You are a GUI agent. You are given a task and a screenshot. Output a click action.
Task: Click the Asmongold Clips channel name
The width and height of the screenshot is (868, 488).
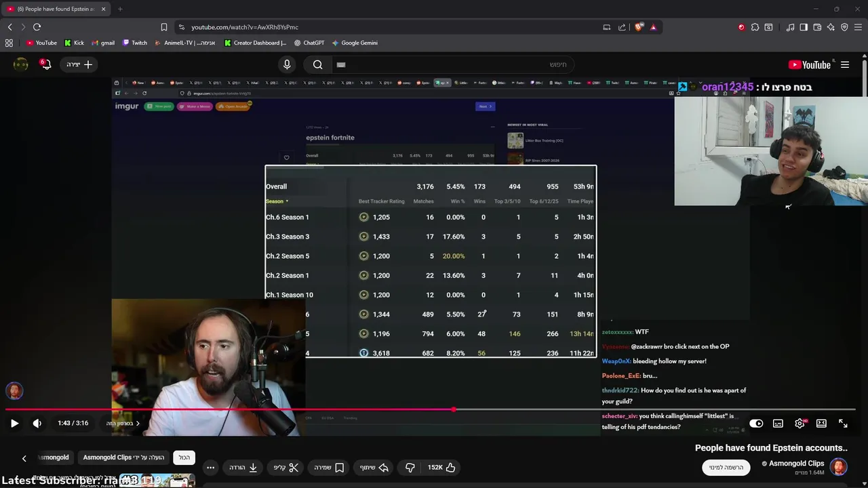pyautogui.click(x=796, y=464)
